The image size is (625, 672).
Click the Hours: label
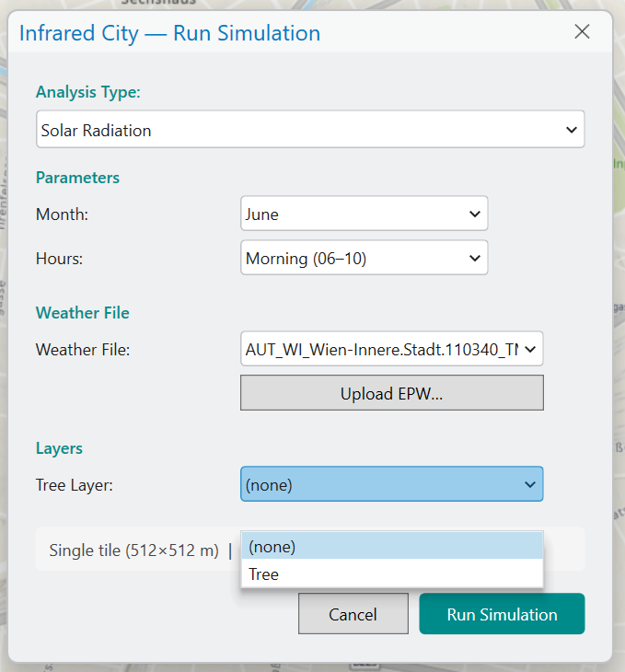pyautogui.click(x=59, y=259)
